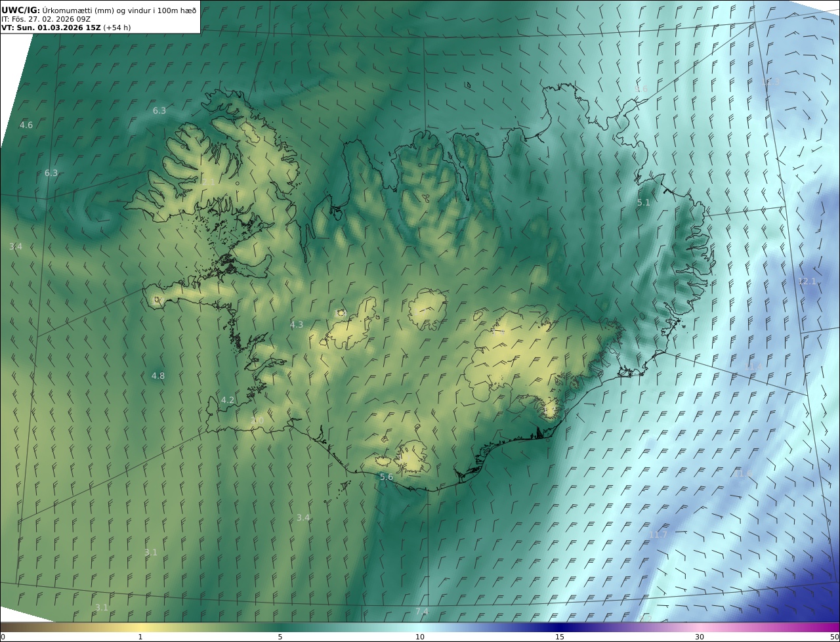Screen dimensions: 840x642
Task: Click the 6.3 label just below the 4.6 value
Action: [x=51, y=173]
